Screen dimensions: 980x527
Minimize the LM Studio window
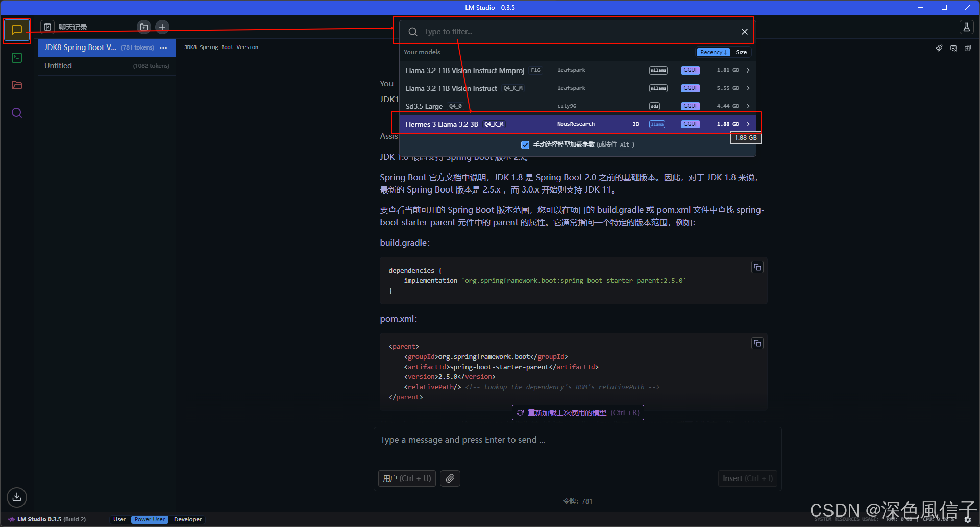click(921, 7)
